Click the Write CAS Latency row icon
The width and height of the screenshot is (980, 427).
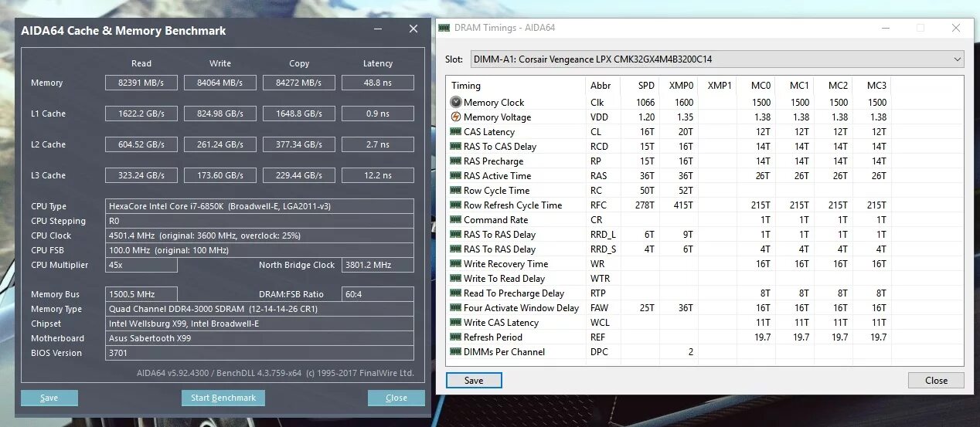456,322
